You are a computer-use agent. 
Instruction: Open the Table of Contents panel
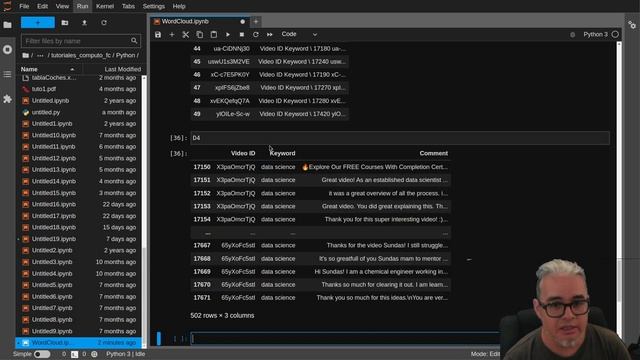click(7, 74)
